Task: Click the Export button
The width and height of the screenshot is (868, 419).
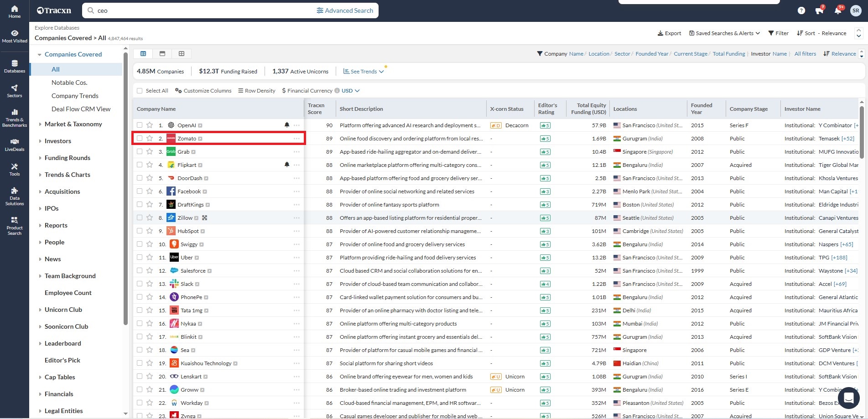Action: tap(669, 33)
